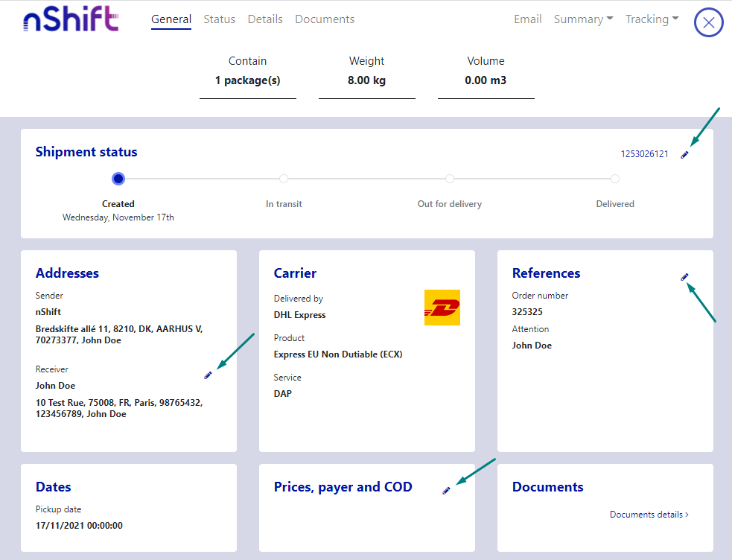The width and height of the screenshot is (732, 560).
Task: Click the DHL Express carrier logo
Action: pos(442,308)
